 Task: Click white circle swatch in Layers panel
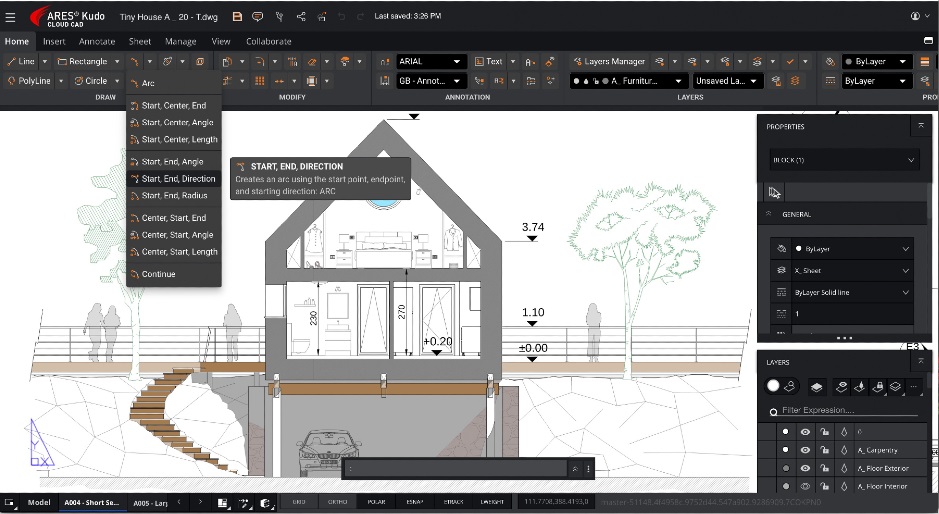coord(773,385)
